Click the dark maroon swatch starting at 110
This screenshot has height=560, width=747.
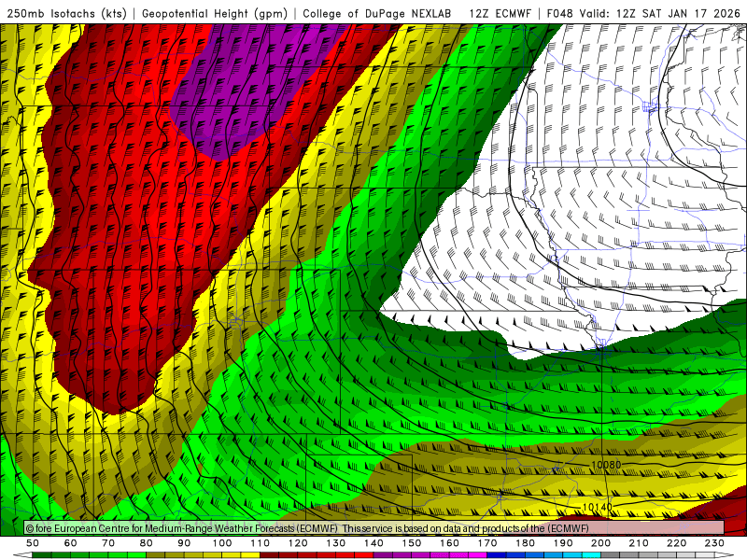pos(269,555)
